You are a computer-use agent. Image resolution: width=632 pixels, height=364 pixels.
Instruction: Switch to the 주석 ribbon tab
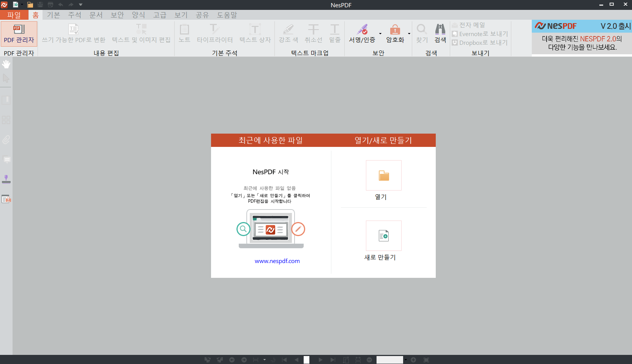[75, 15]
